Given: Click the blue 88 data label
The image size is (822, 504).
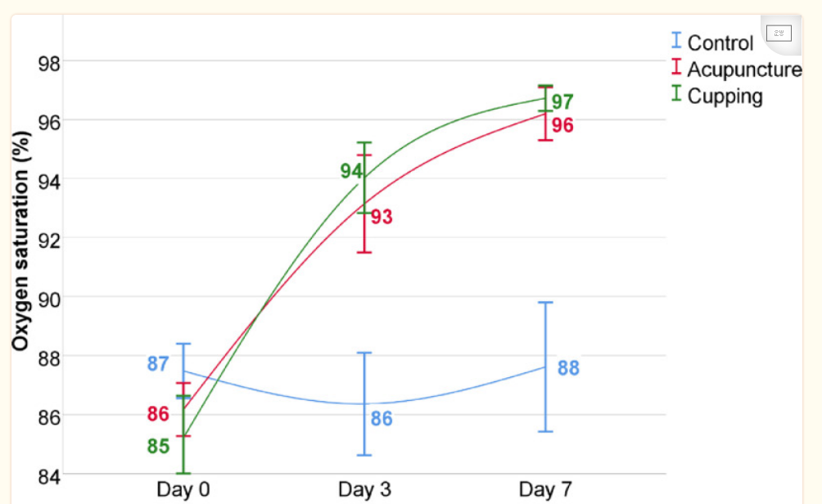Looking at the screenshot, I should [x=568, y=368].
